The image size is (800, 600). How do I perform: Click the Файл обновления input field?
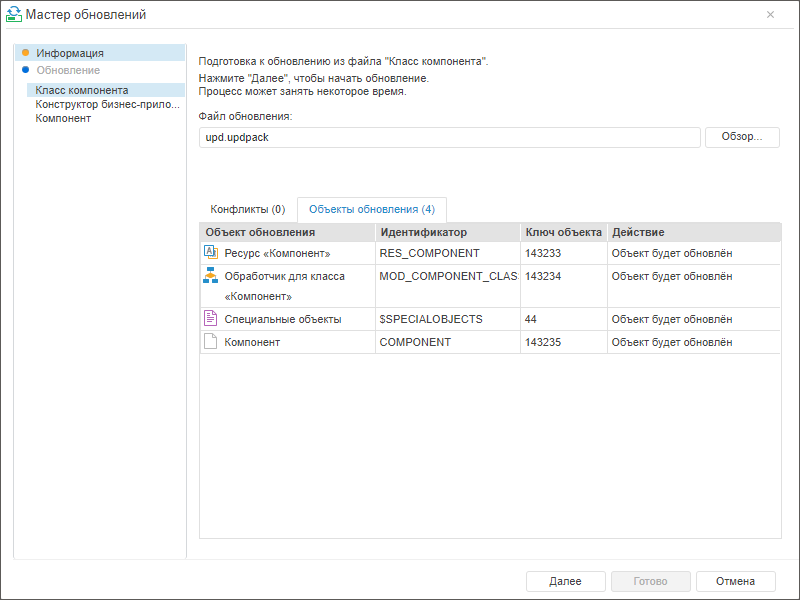click(x=449, y=137)
